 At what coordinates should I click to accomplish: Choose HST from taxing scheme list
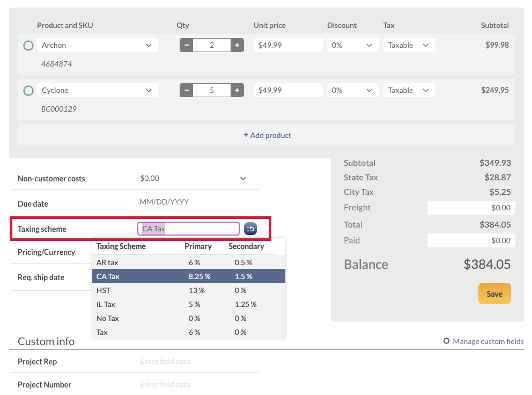tap(189, 290)
